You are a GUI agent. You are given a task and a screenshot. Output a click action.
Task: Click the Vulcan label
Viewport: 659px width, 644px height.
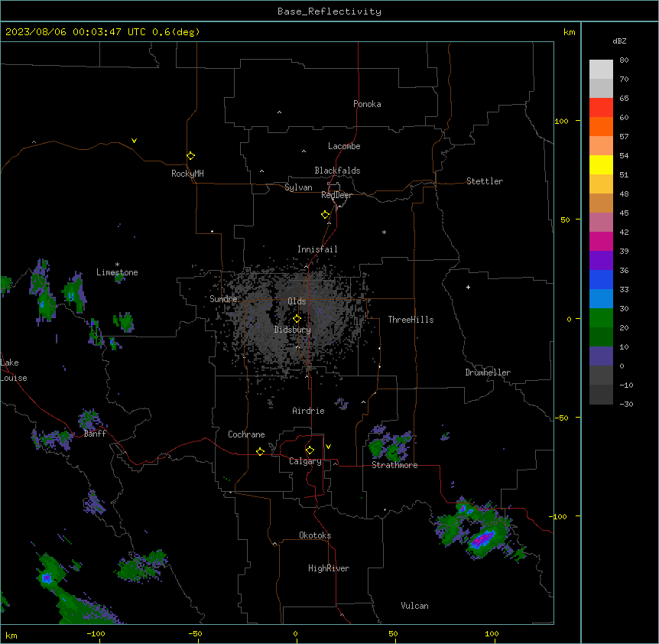414,606
